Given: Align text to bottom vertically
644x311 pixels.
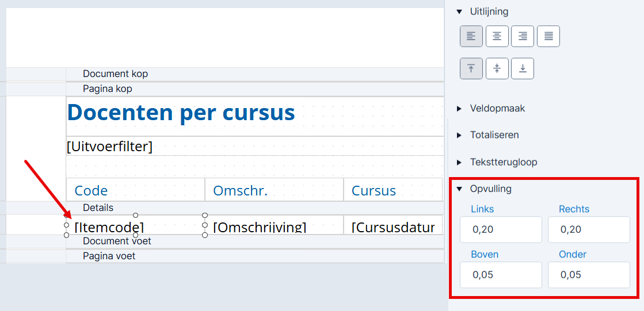Looking at the screenshot, I should point(523,68).
